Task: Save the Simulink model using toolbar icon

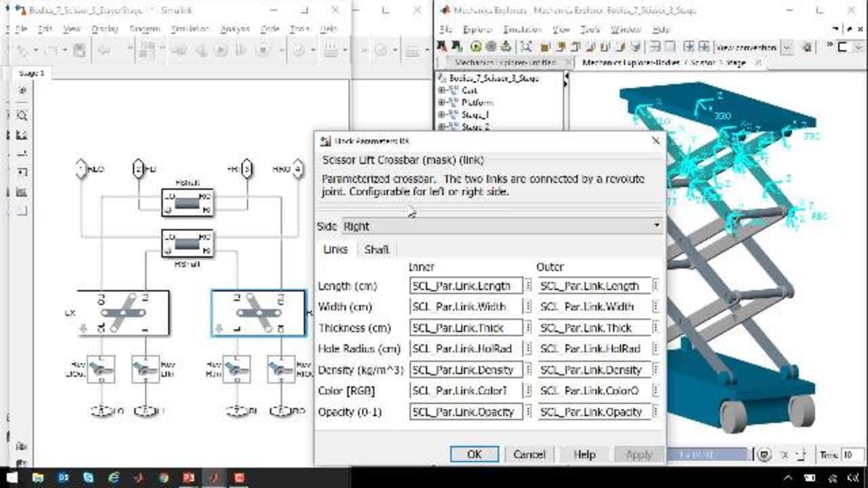Action: coord(79,50)
